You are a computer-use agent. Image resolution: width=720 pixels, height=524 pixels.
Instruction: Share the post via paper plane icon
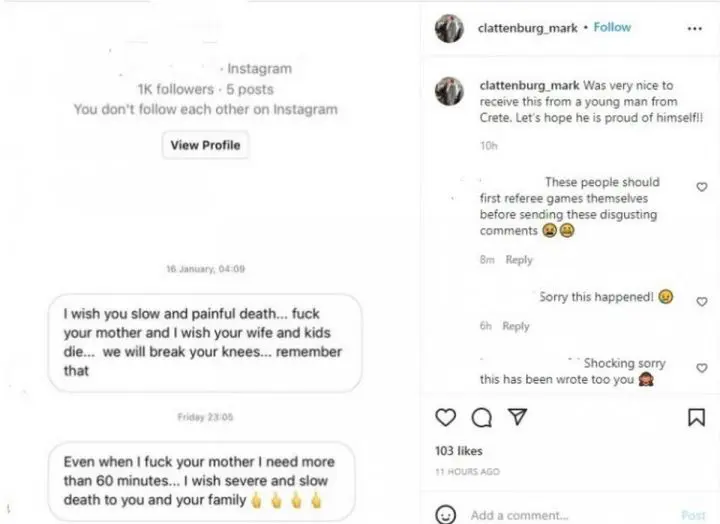[x=516, y=417]
